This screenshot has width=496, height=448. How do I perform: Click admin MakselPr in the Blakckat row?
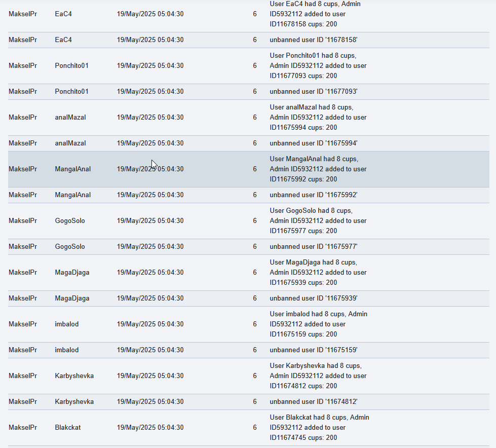[23, 427]
